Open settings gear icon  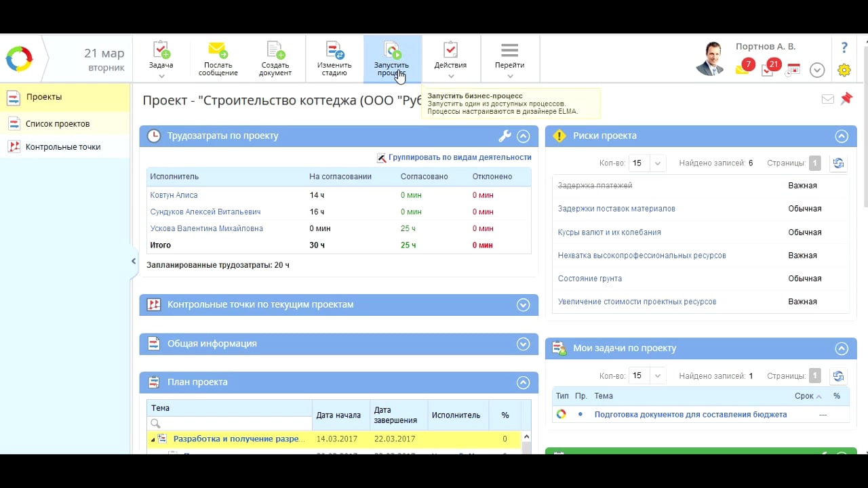(x=844, y=70)
